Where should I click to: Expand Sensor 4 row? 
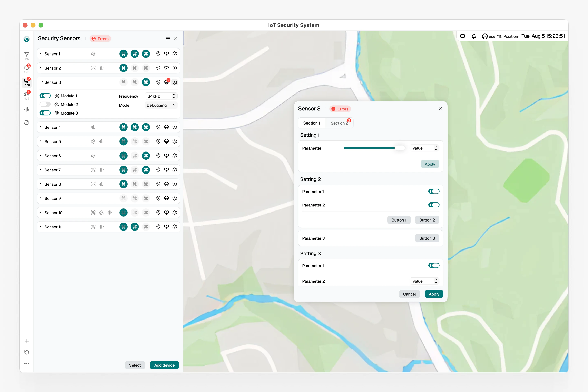click(40, 127)
